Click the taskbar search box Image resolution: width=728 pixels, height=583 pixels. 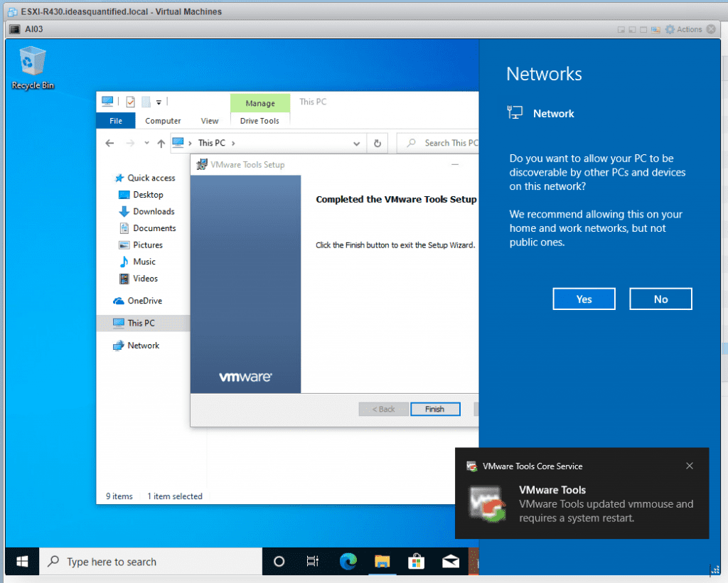point(151,562)
